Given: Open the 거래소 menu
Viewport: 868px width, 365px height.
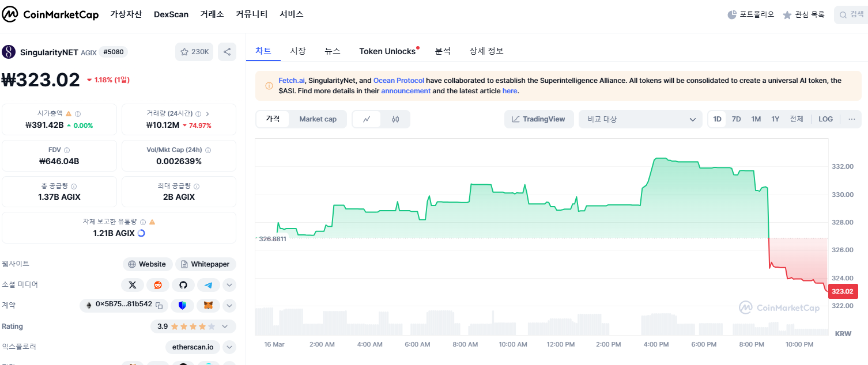Looking at the screenshot, I should coord(212,14).
